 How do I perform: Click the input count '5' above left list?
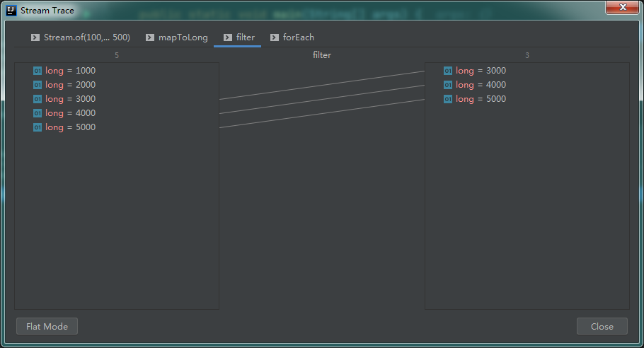point(117,55)
